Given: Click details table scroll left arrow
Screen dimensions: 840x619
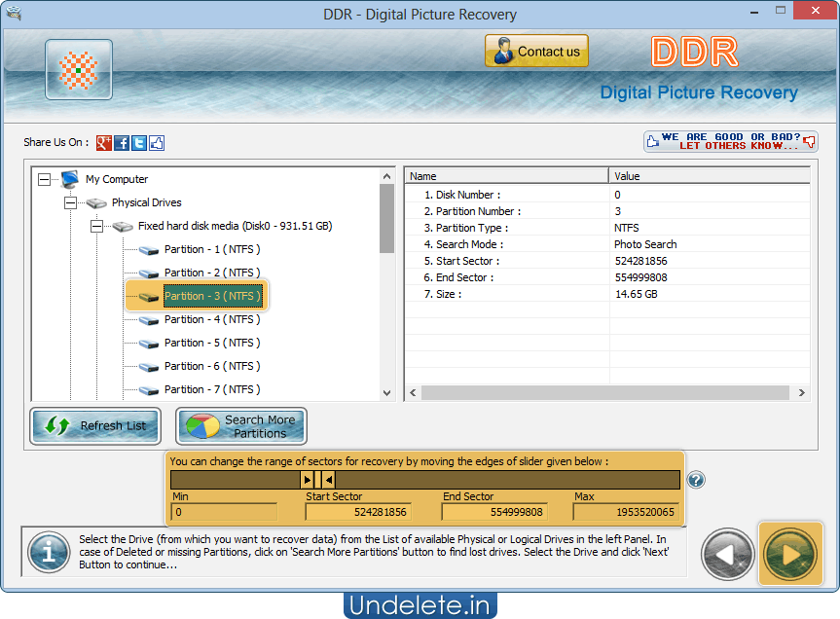Looking at the screenshot, I should point(413,392).
